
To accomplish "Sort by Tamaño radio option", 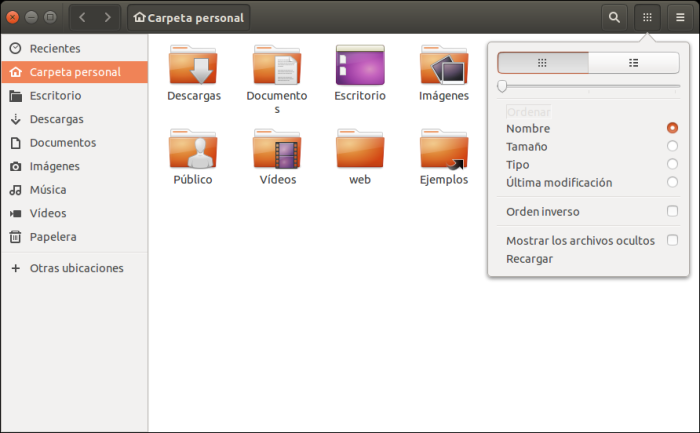I will [672, 146].
